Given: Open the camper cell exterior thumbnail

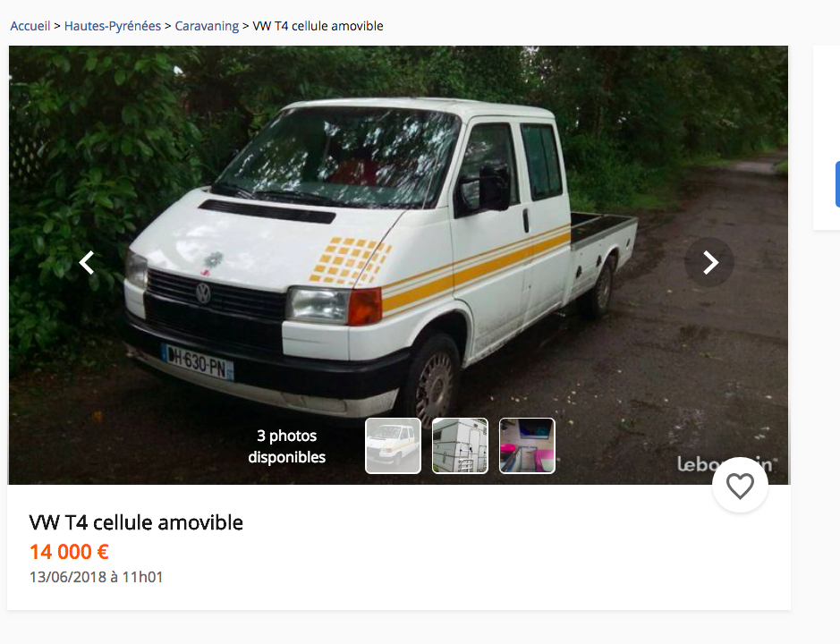Looking at the screenshot, I should 460,445.
